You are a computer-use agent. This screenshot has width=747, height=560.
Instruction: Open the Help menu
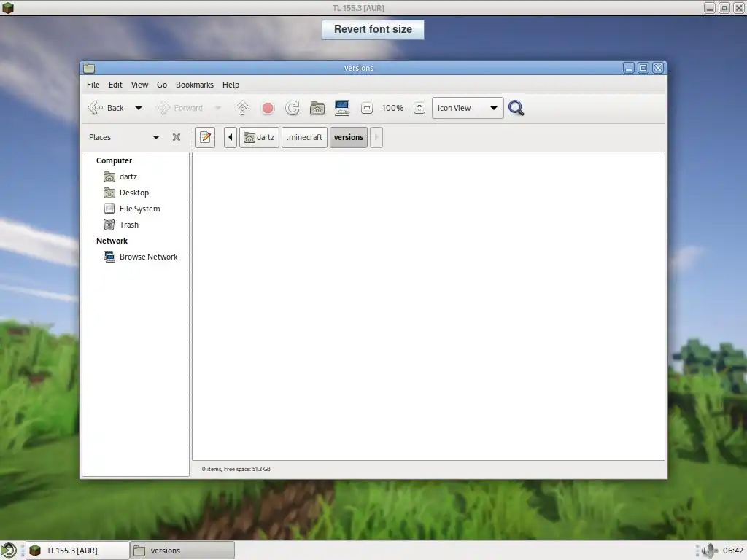pyautogui.click(x=231, y=85)
